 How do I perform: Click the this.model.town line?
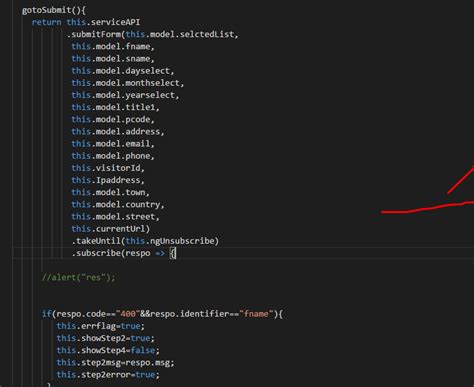[111, 192]
